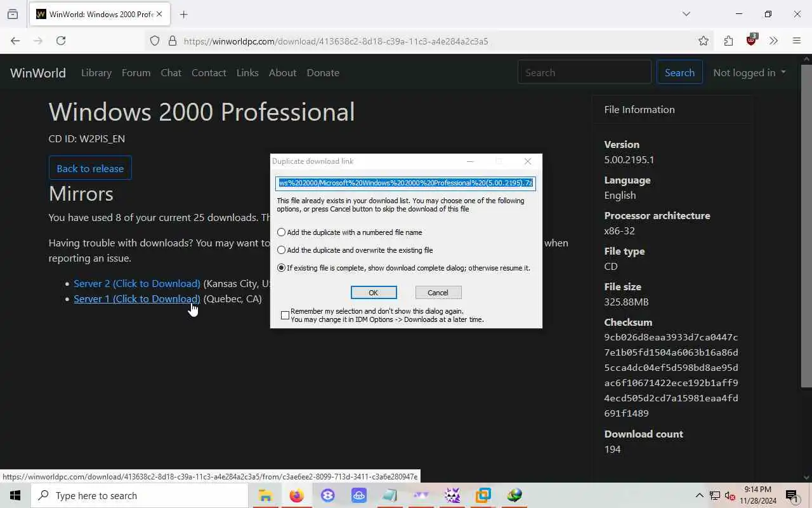Click the browser back arrow
This screenshot has width=812, height=508.
(x=15, y=41)
